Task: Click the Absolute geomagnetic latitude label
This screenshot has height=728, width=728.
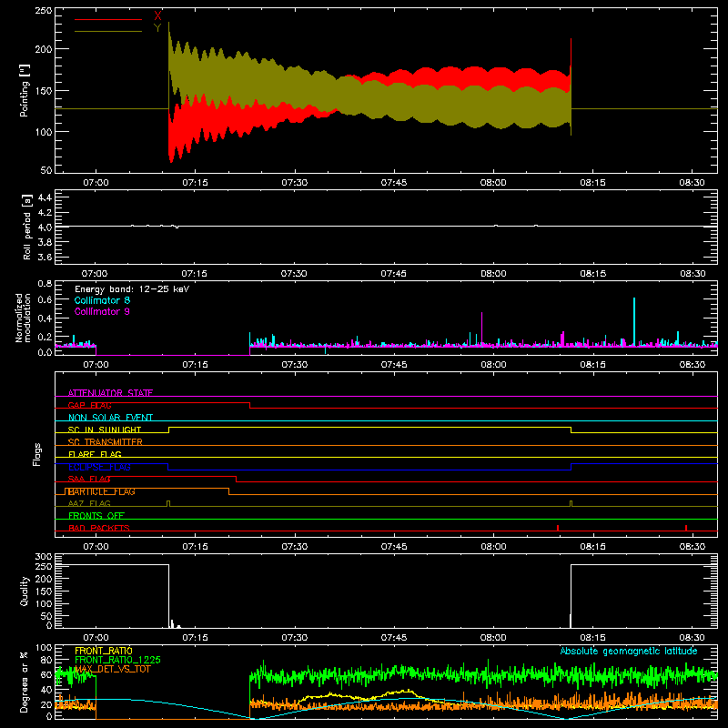Action: [629, 651]
